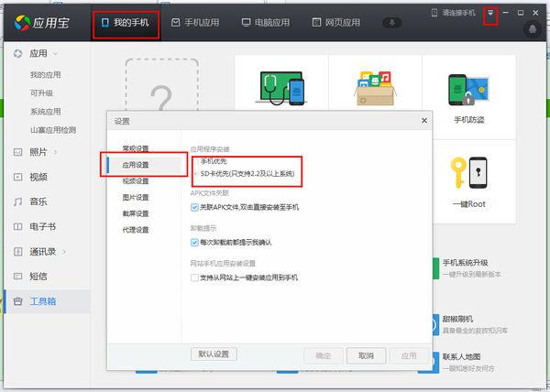The width and height of the screenshot is (550, 392).
Task: Expand the 通讯录 chevron
Action: point(64,252)
